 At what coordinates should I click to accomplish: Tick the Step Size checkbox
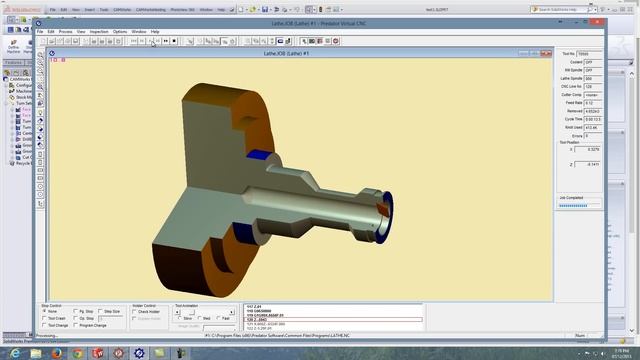coord(100,311)
